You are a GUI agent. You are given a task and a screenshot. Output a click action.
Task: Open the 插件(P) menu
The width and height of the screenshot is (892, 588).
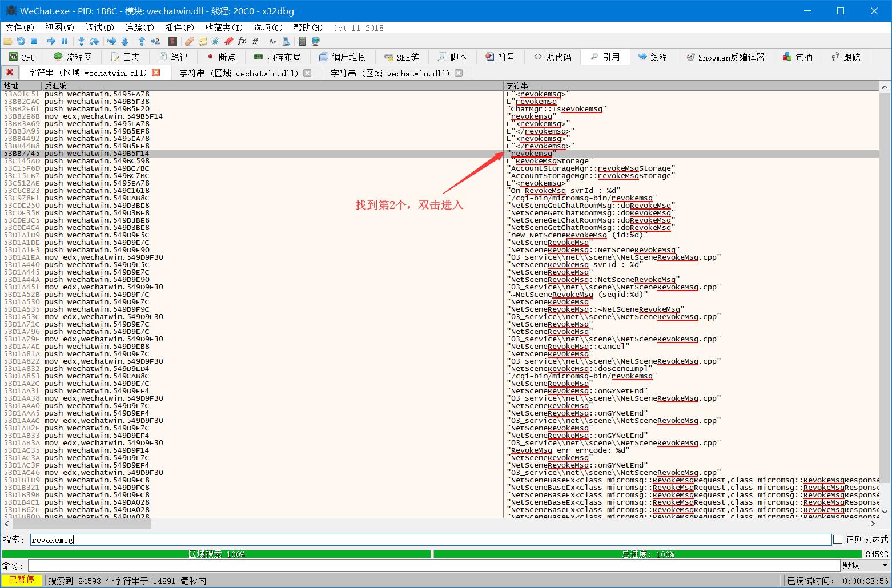[x=179, y=27]
